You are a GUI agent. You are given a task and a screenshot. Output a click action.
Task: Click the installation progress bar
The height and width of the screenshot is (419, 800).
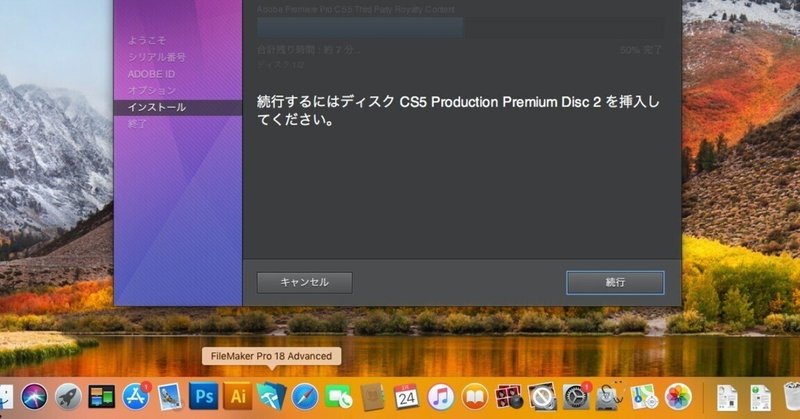click(460, 27)
